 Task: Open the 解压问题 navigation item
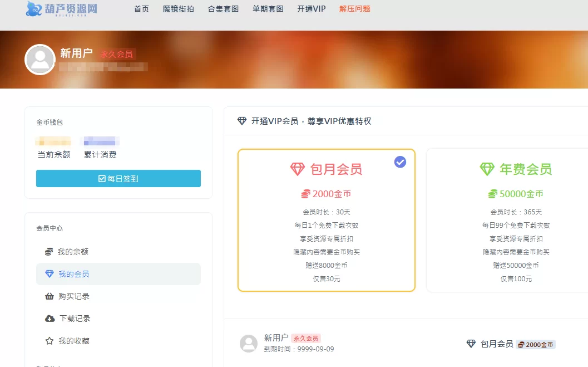pyautogui.click(x=354, y=8)
